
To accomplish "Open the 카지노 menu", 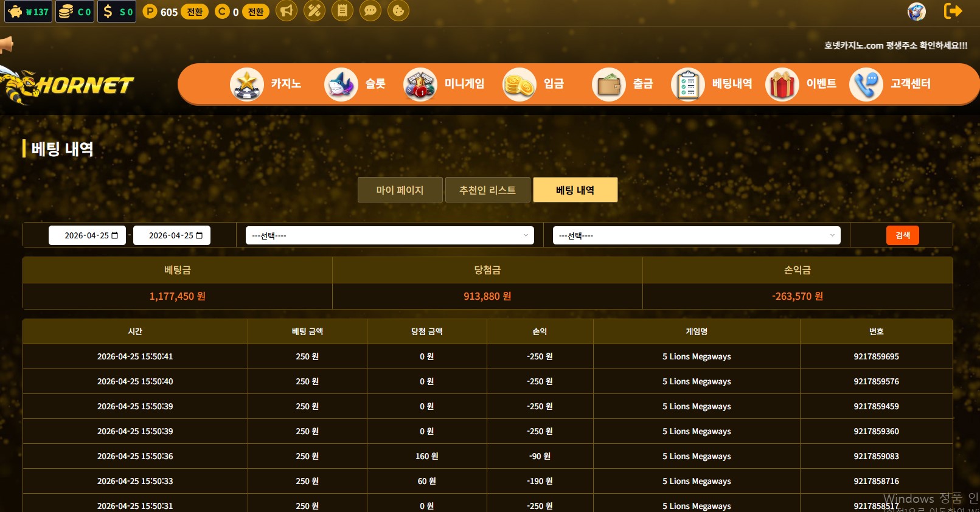I will 266,84.
